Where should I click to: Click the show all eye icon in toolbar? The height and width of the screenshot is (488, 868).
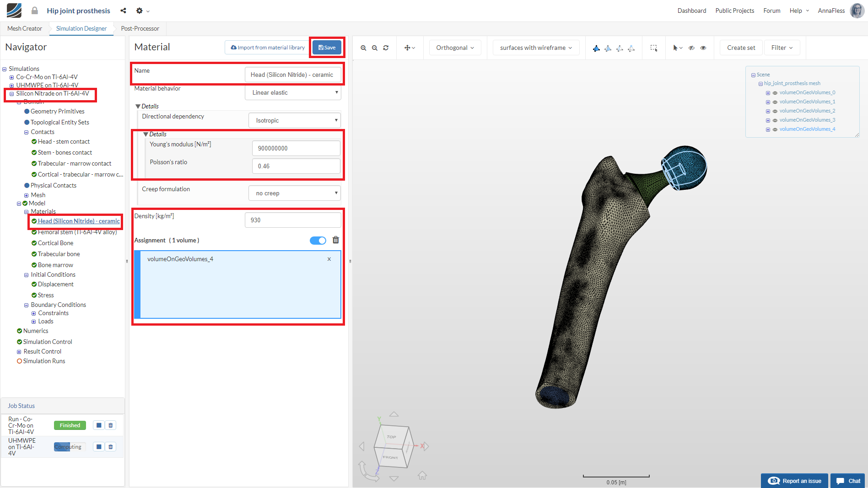[703, 48]
